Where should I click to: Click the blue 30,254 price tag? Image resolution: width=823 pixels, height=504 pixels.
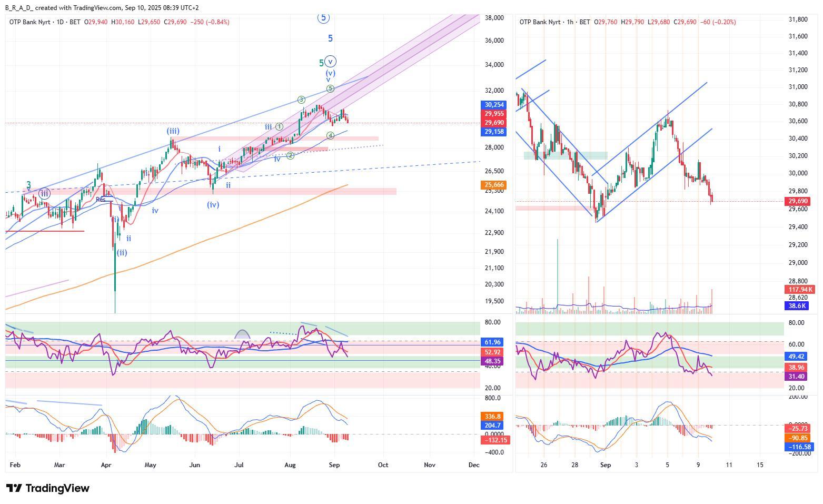(x=494, y=105)
